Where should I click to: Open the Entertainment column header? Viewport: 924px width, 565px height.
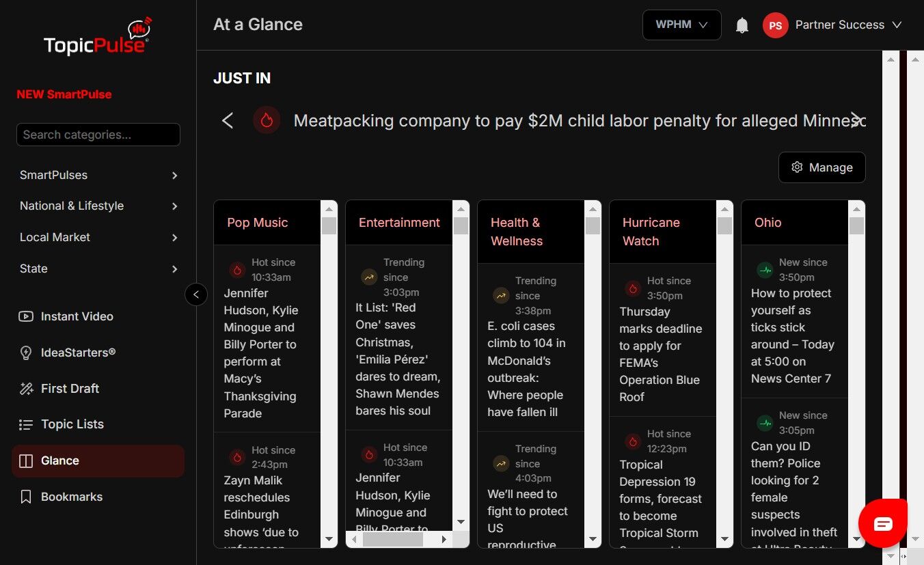click(x=399, y=223)
